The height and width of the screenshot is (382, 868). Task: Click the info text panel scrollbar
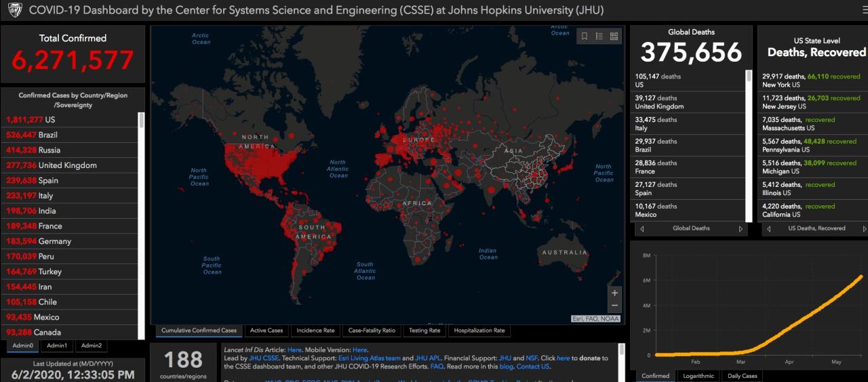[621, 362]
